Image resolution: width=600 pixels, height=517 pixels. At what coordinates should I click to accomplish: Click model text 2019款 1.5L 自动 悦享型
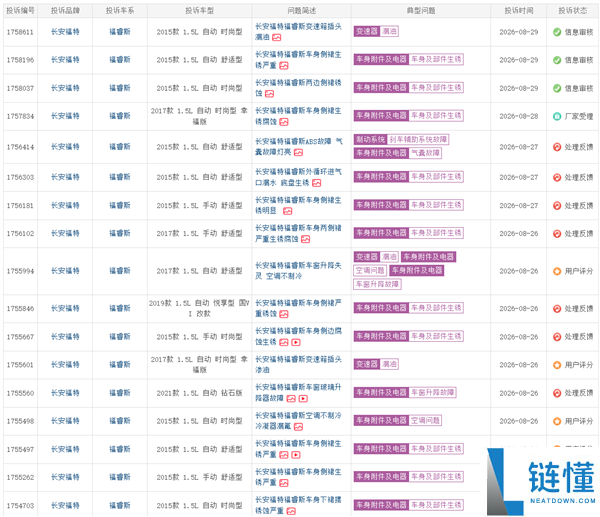(x=199, y=308)
